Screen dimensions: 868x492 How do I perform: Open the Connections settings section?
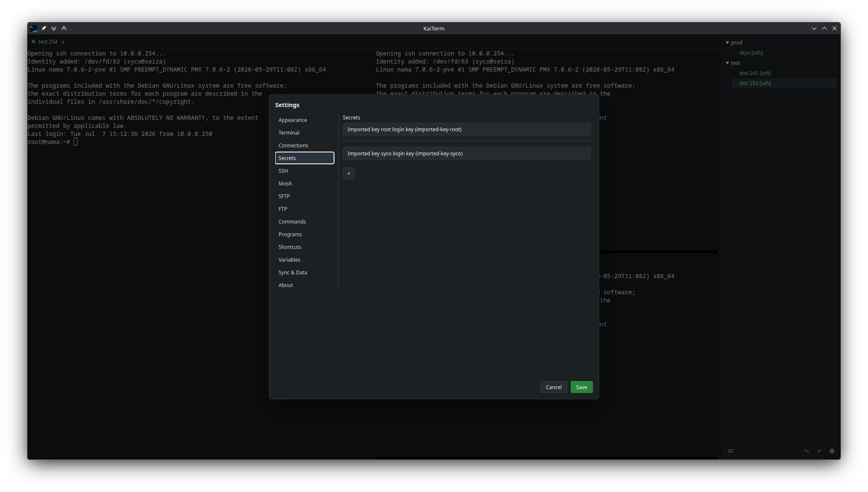[304, 146]
